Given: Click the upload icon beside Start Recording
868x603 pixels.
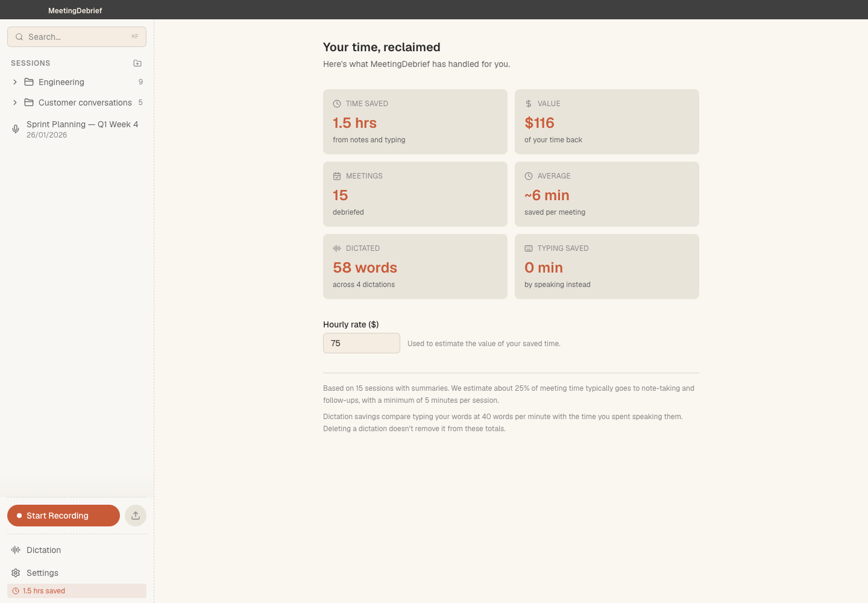Looking at the screenshot, I should pyautogui.click(x=136, y=516).
